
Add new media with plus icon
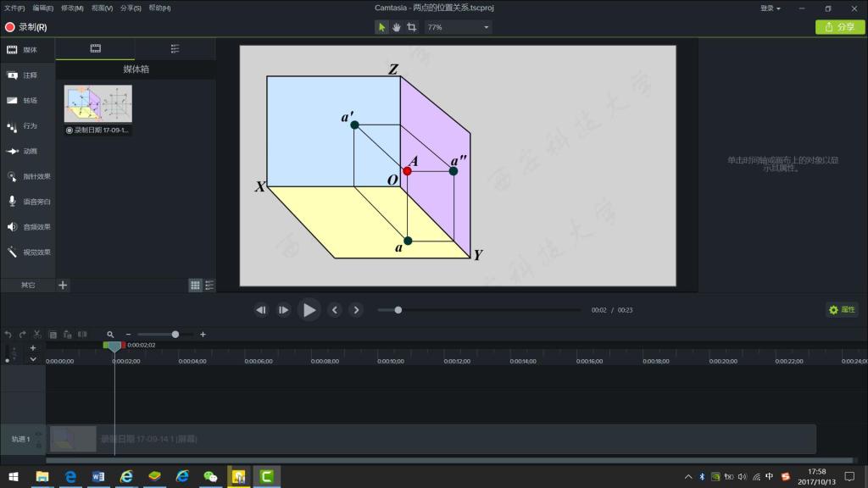pos(63,286)
